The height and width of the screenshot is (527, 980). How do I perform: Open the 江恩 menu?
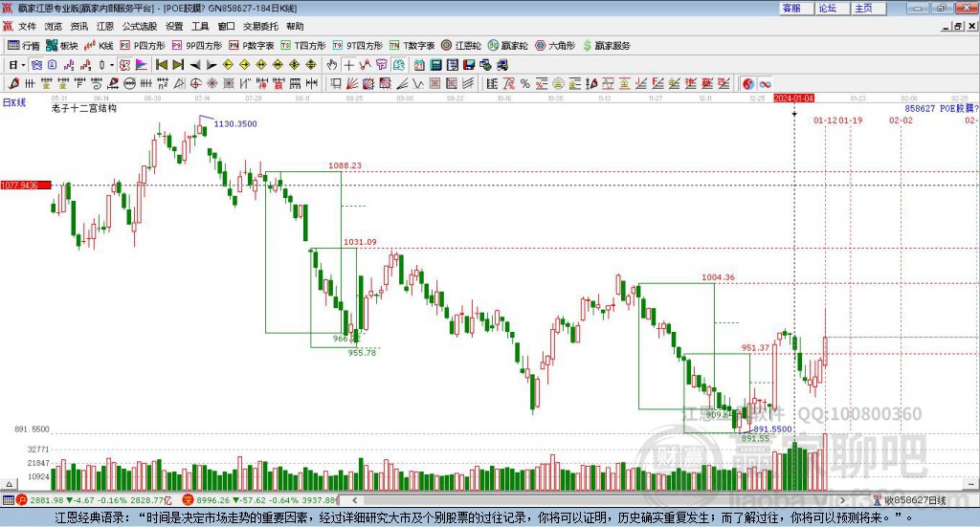[105, 26]
